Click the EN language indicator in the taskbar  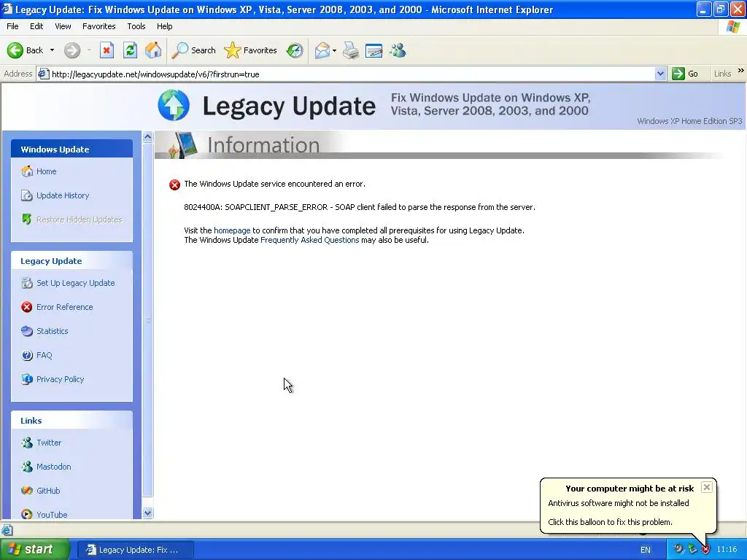646,550
